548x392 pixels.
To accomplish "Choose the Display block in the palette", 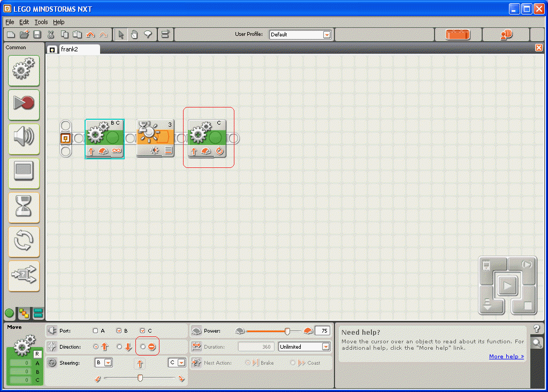I will 24,172.
